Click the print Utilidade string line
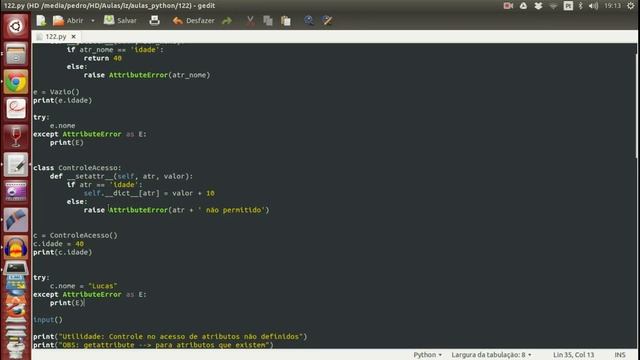The width and height of the screenshot is (640, 360). [170, 336]
